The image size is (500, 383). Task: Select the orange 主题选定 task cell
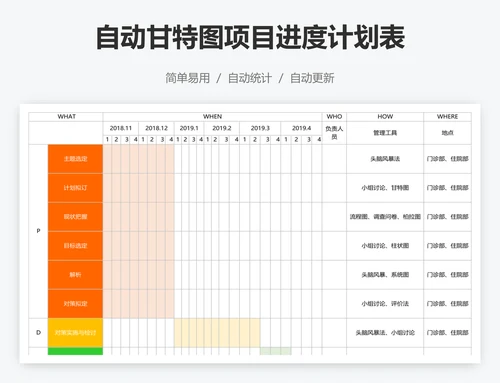click(75, 159)
